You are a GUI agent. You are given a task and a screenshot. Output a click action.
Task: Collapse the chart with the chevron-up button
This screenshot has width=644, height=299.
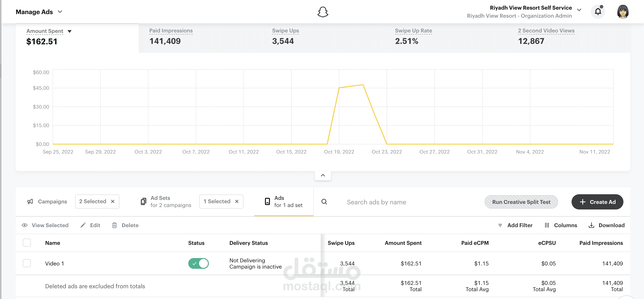[323, 175]
